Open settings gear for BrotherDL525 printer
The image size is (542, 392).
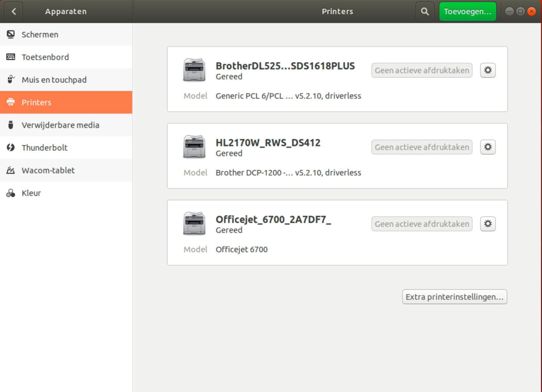[x=488, y=70]
